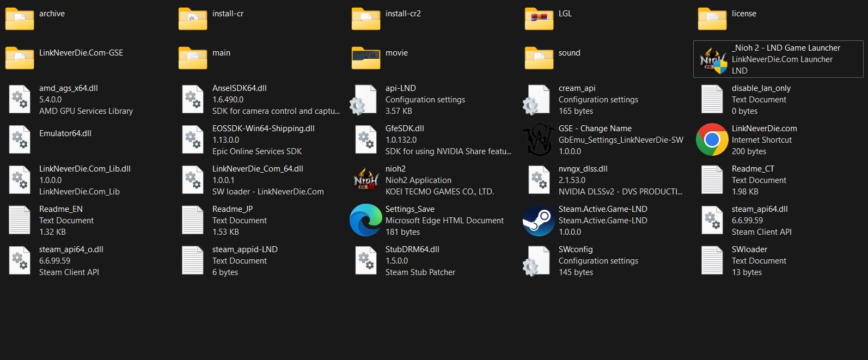
Task: Click the movie folder icon
Action: tap(366, 58)
